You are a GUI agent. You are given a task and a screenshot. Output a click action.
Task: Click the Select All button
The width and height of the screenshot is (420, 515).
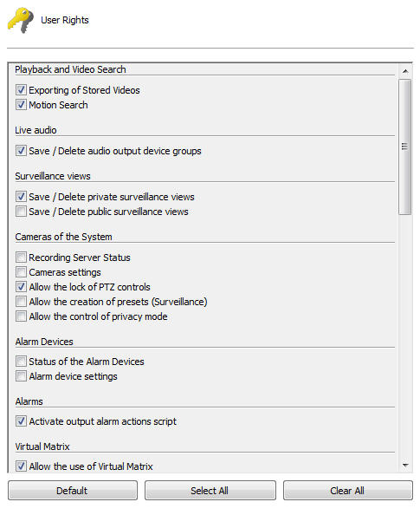(210, 491)
